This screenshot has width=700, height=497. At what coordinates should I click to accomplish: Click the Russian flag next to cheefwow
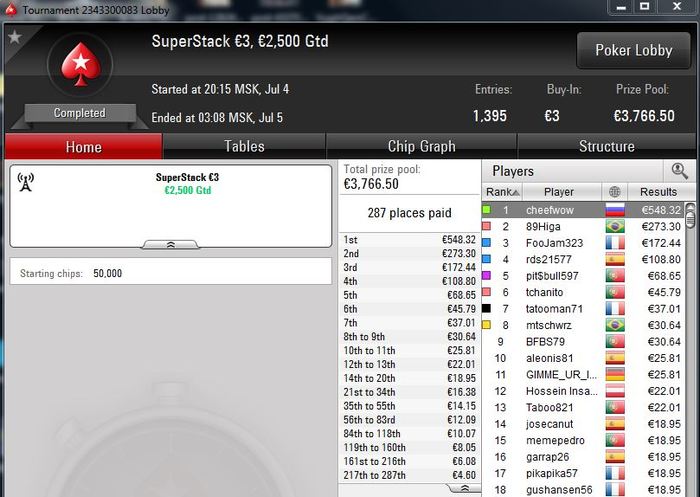tap(615, 210)
